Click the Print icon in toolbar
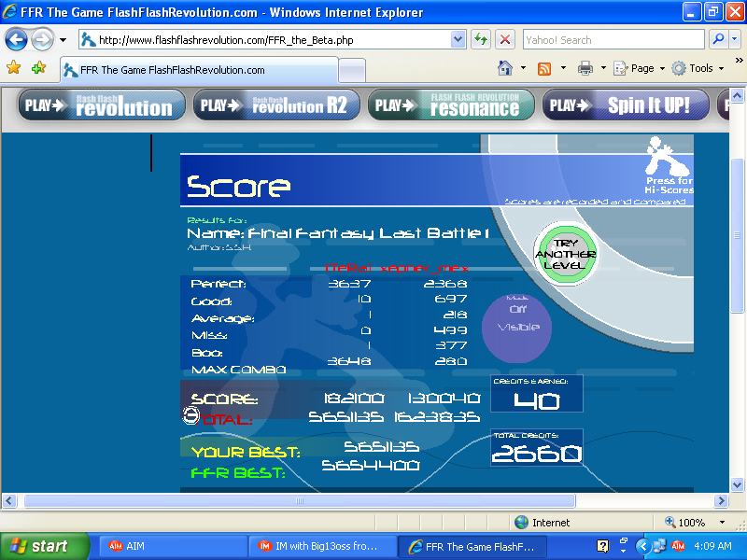Screen dimensions: 747x560 point(585,68)
